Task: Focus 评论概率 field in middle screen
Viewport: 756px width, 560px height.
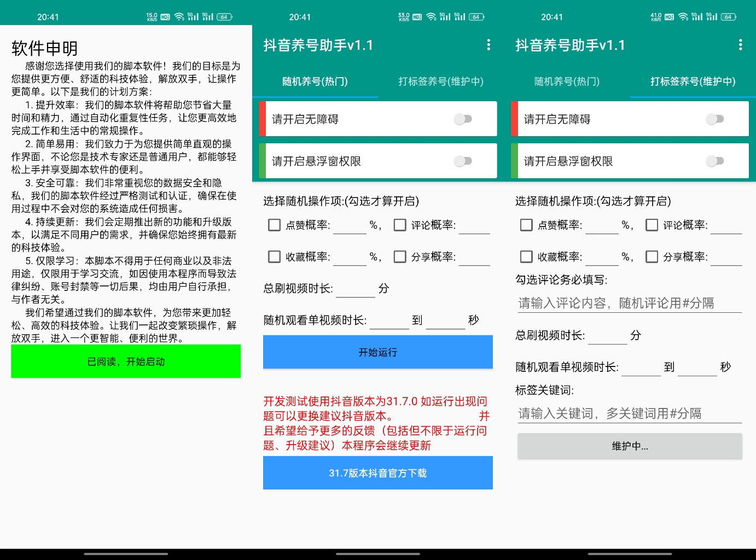Action: click(474, 225)
